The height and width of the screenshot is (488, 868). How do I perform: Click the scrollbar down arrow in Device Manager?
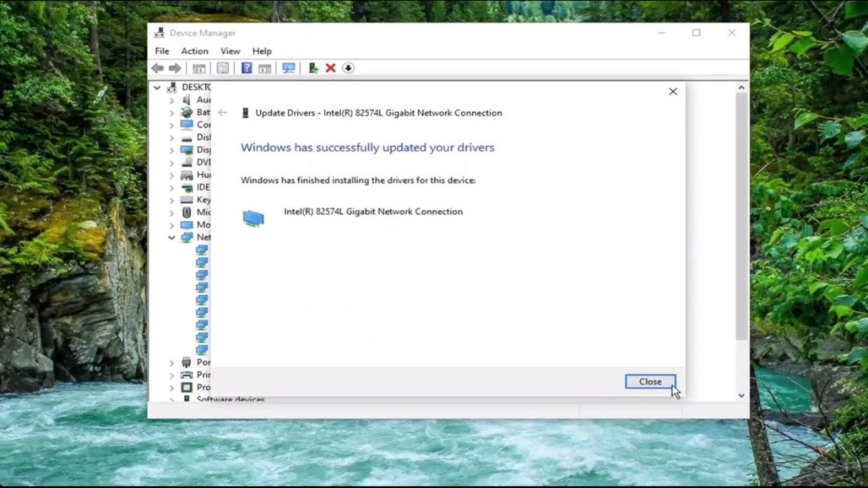click(741, 395)
